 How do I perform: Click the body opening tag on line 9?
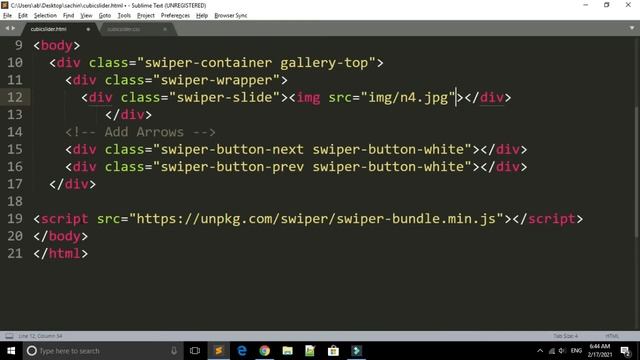[x=57, y=45]
